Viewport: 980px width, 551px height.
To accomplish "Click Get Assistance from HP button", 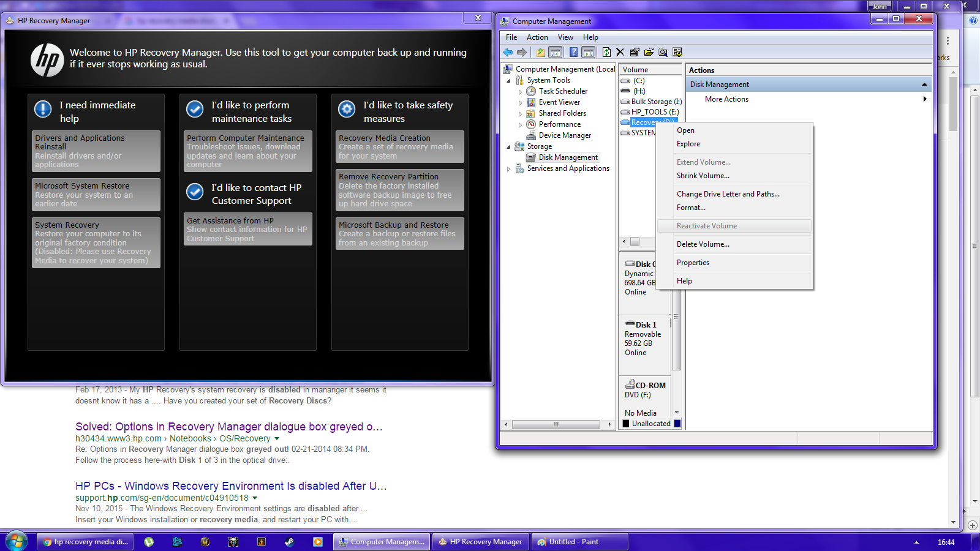I will [248, 229].
